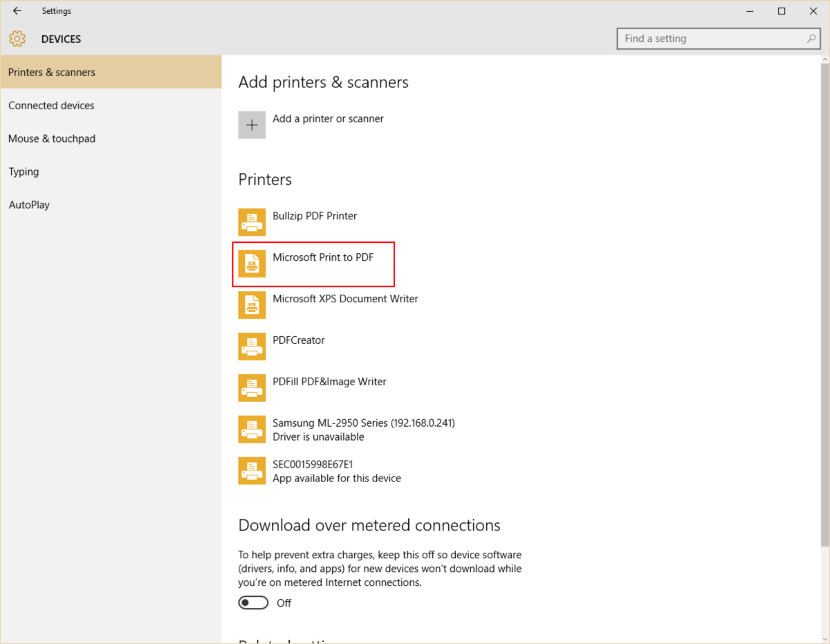Image resolution: width=830 pixels, height=644 pixels.
Task: Click the PDFill PDF&Image Writer icon
Action: (x=252, y=388)
